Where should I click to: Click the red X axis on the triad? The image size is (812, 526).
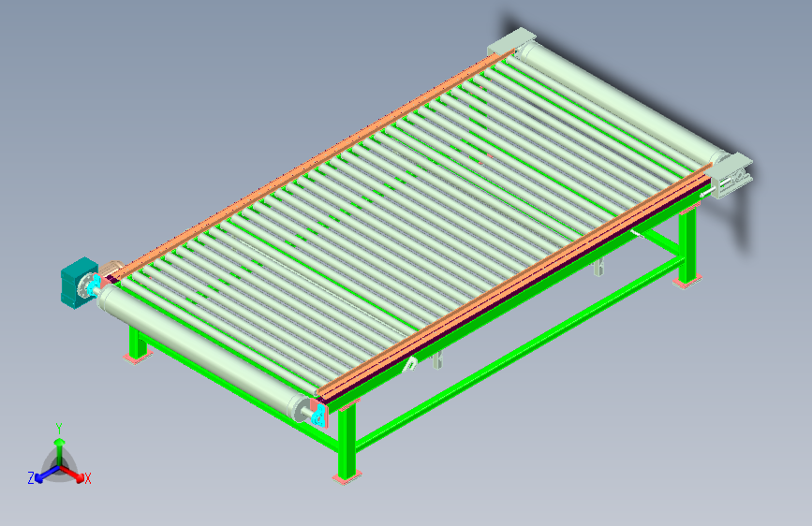coord(74,474)
